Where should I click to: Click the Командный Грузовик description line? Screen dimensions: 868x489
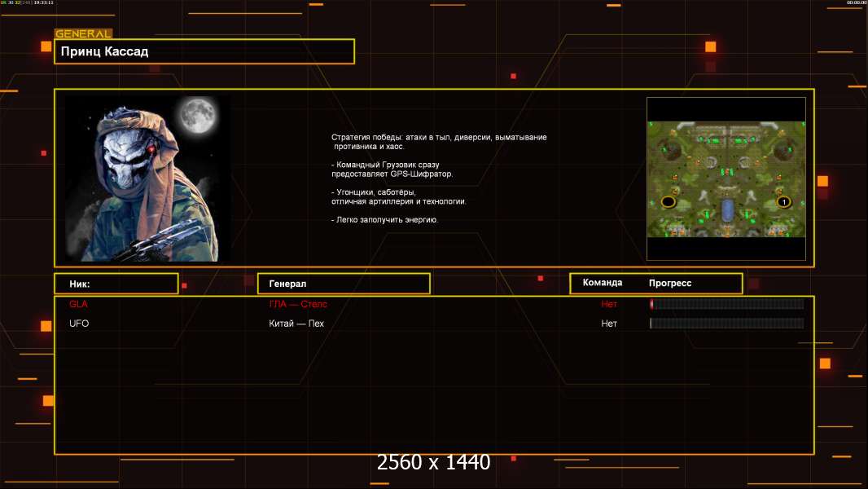[392, 170]
